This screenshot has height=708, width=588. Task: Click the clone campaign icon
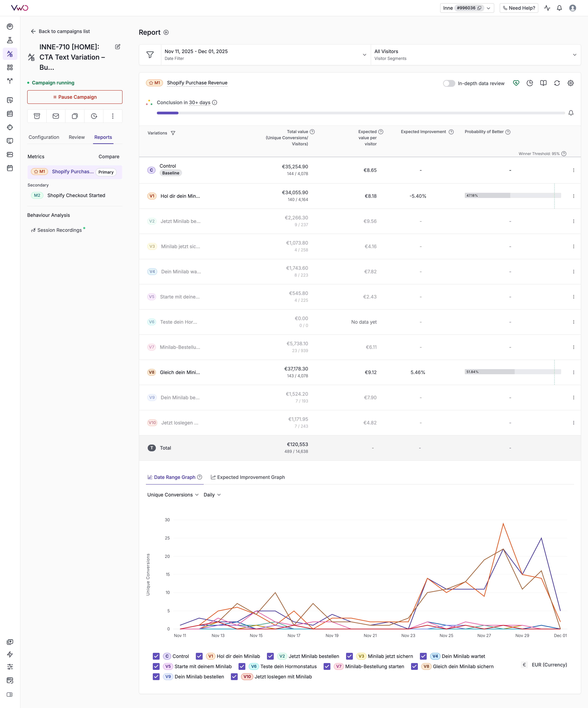coord(75,116)
